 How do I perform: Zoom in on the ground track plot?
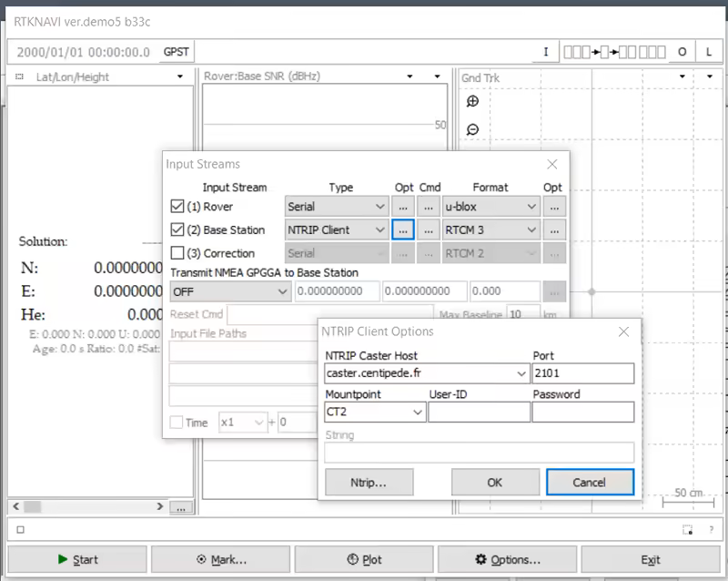click(472, 102)
